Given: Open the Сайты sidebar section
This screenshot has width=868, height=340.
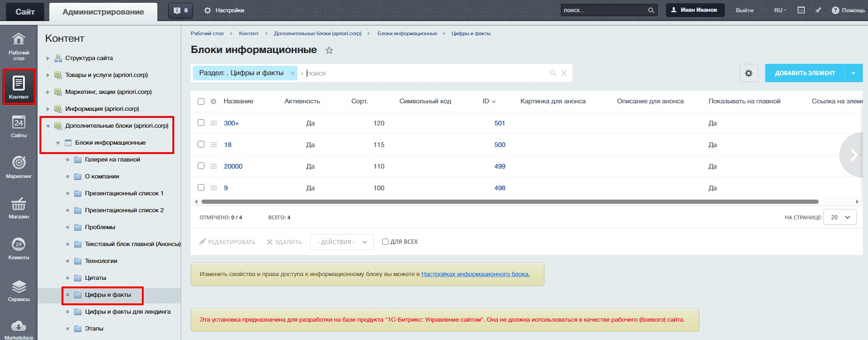Looking at the screenshot, I should click(x=19, y=126).
